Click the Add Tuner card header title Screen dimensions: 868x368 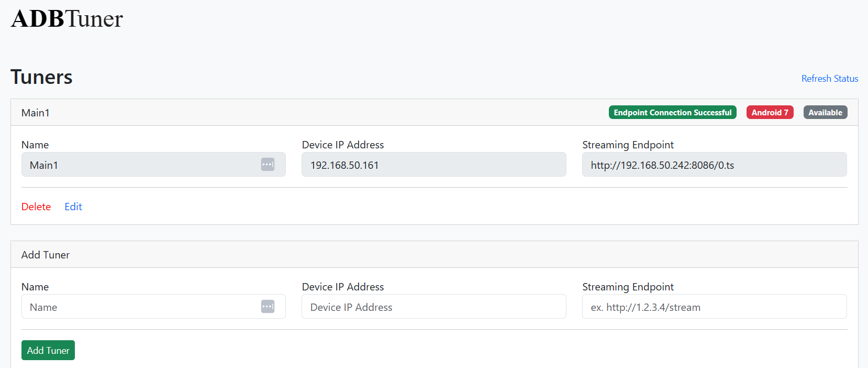(x=46, y=255)
